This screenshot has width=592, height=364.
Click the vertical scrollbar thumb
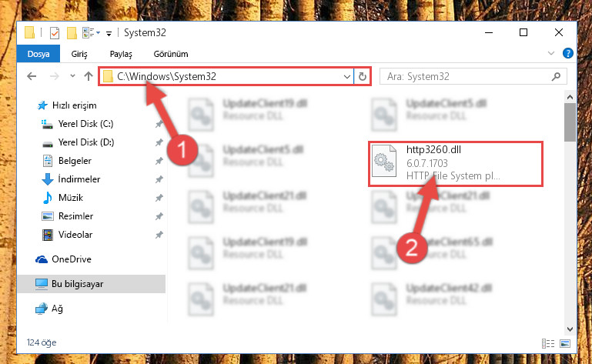click(x=570, y=122)
